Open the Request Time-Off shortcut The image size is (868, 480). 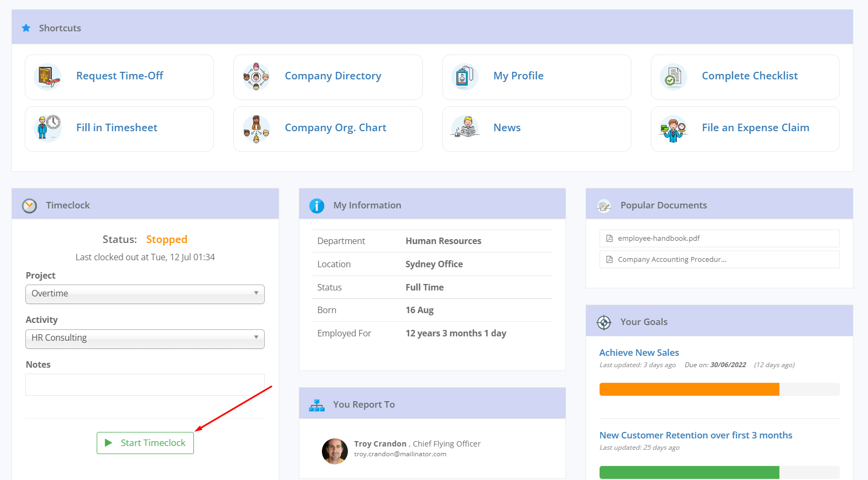pyautogui.click(x=119, y=77)
